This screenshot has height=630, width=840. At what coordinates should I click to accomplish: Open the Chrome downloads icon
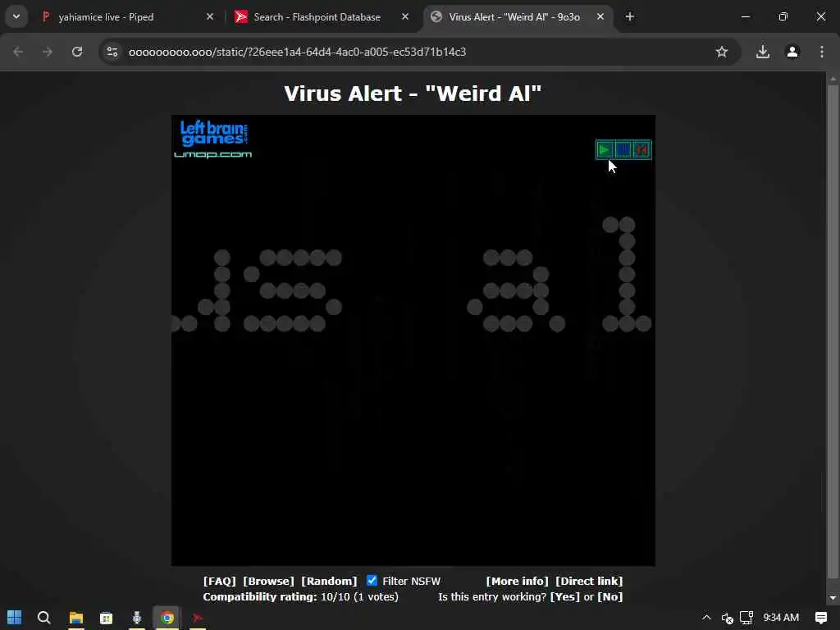[x=763, y=52]
